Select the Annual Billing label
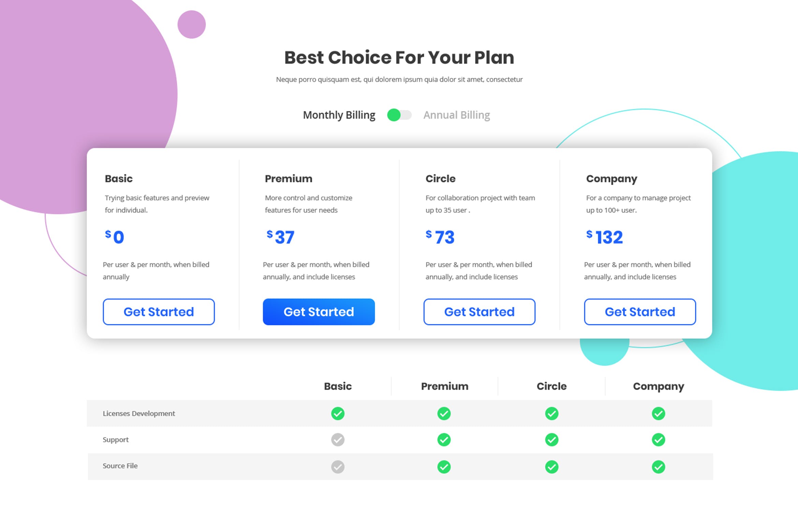 (x=457, y=115)
